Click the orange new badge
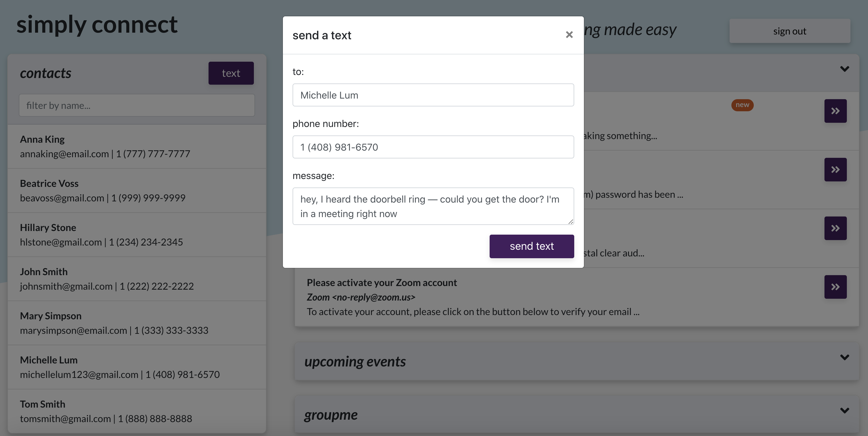This screenshot has height=436, width=868. click(x=742, y=105)
